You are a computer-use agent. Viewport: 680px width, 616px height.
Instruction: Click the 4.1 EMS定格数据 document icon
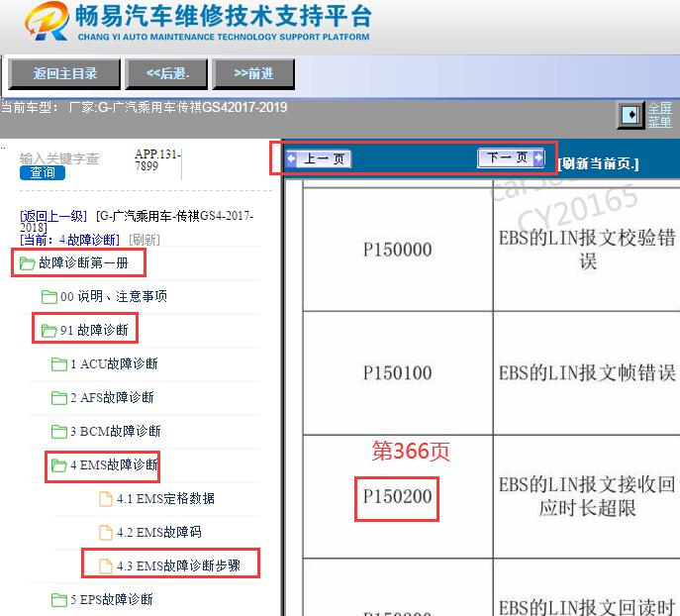point(106,499)
